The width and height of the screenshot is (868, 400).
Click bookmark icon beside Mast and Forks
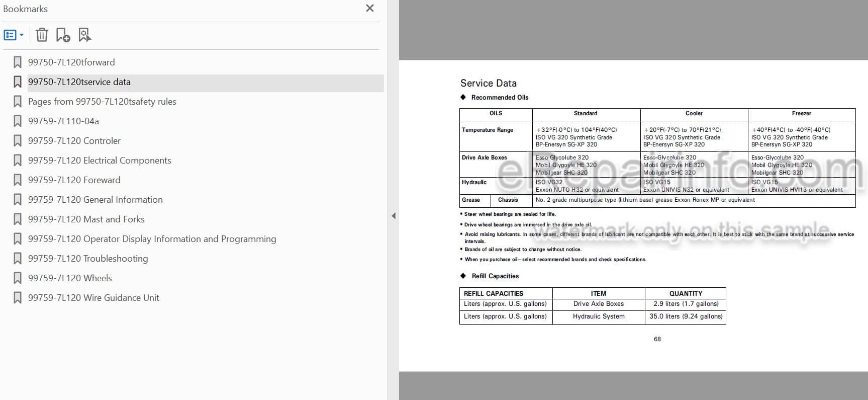tap(18, 219)
